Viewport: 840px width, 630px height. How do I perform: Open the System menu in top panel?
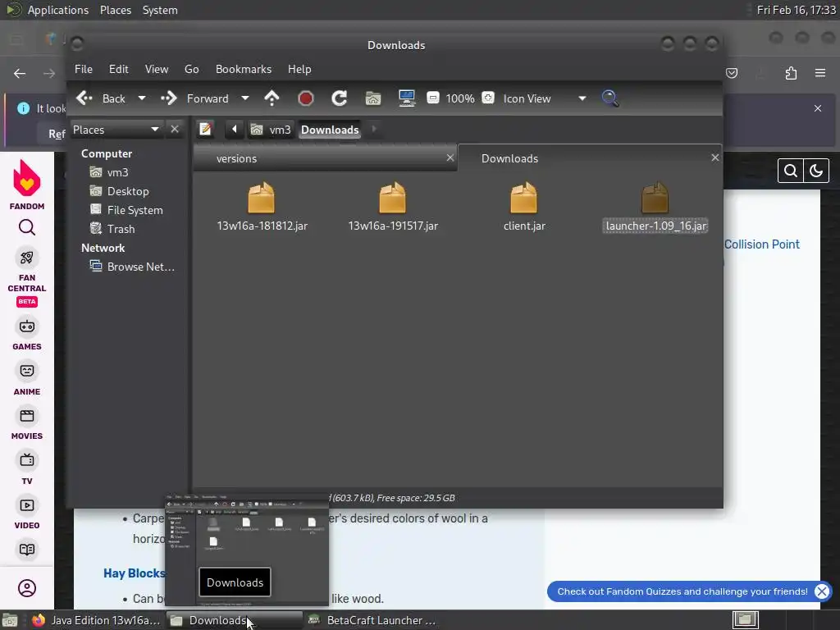pos(160,10)
